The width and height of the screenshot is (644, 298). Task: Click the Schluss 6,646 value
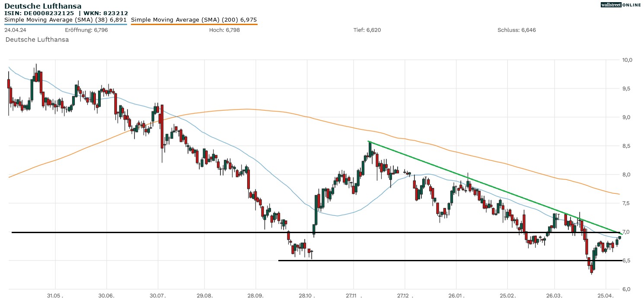coord(516,30)
